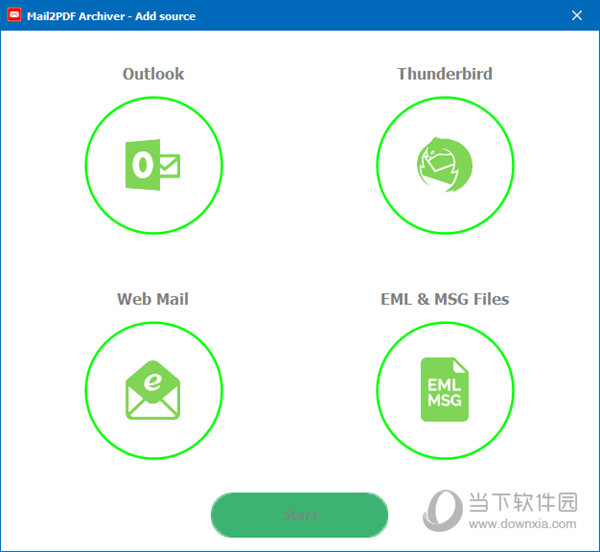Pick the Web Mail envelope icon

[153, 390]
